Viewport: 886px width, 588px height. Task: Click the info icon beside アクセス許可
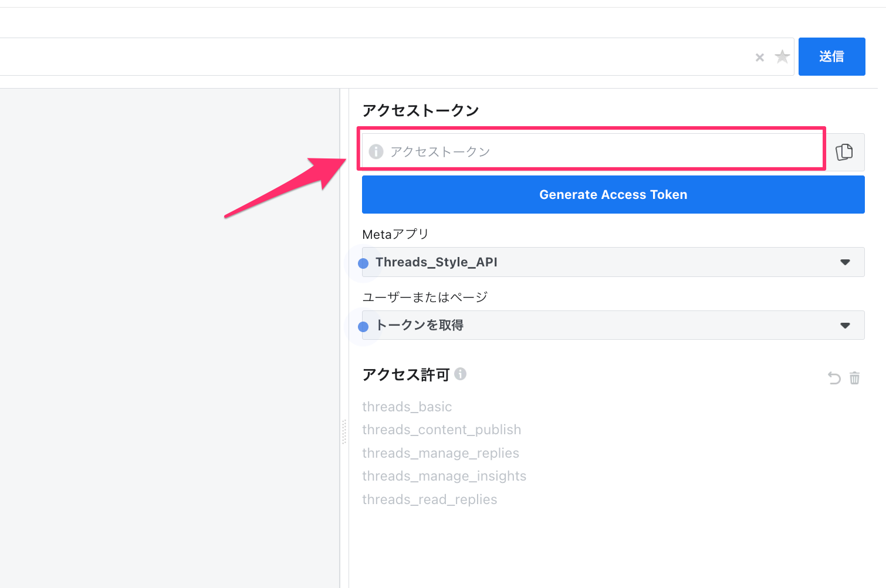pos(461,374)
